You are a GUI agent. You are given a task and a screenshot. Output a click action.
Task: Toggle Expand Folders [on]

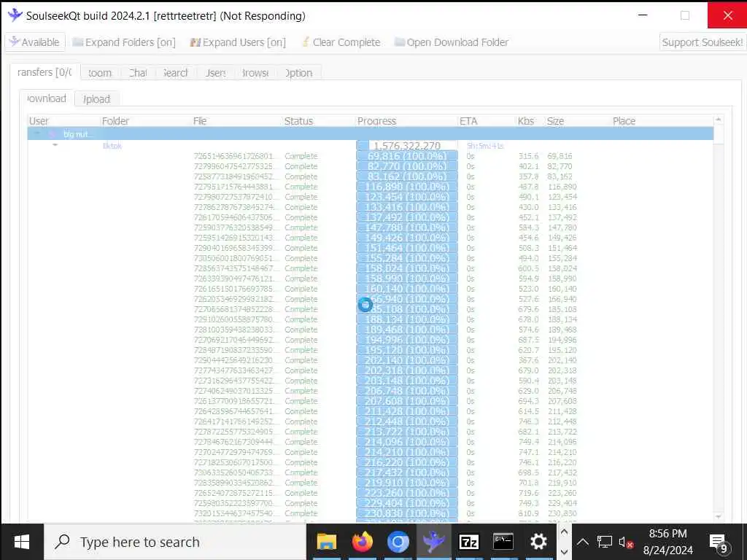tap(124, 42)
